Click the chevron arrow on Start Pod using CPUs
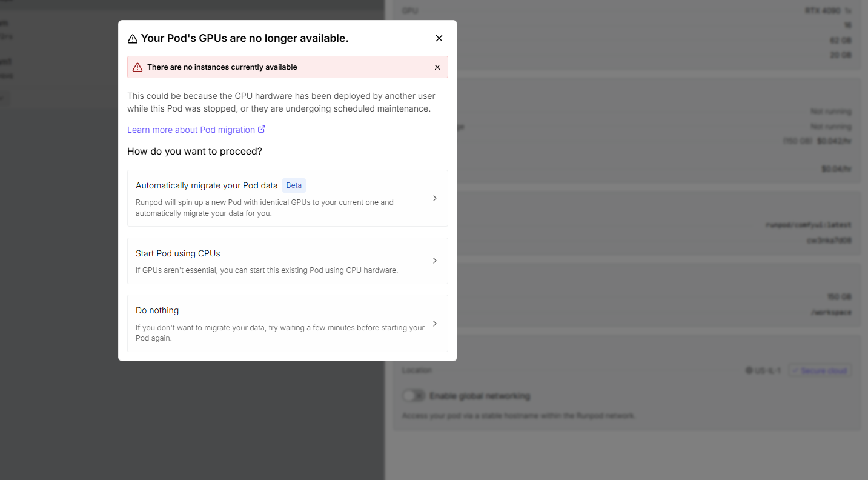Screen dimensions: 868x480 pyautogui.click(x=434, y=261)
